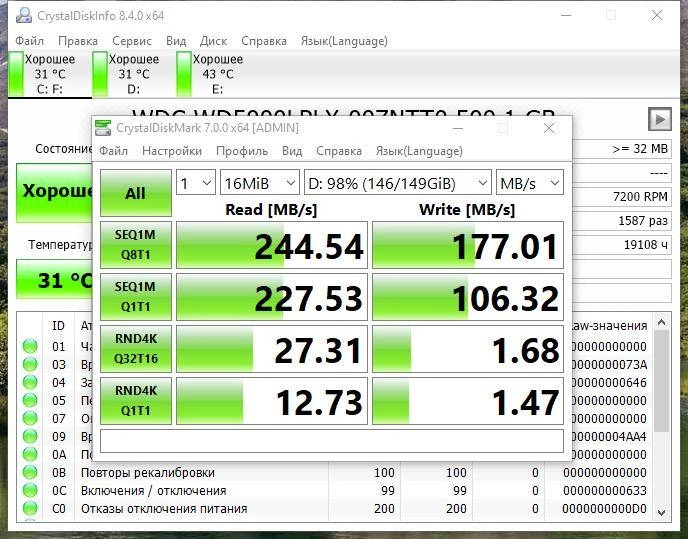Run the RND4K Q32T16 test
Viewport: 688px width, 539px height.
[136, 349]
